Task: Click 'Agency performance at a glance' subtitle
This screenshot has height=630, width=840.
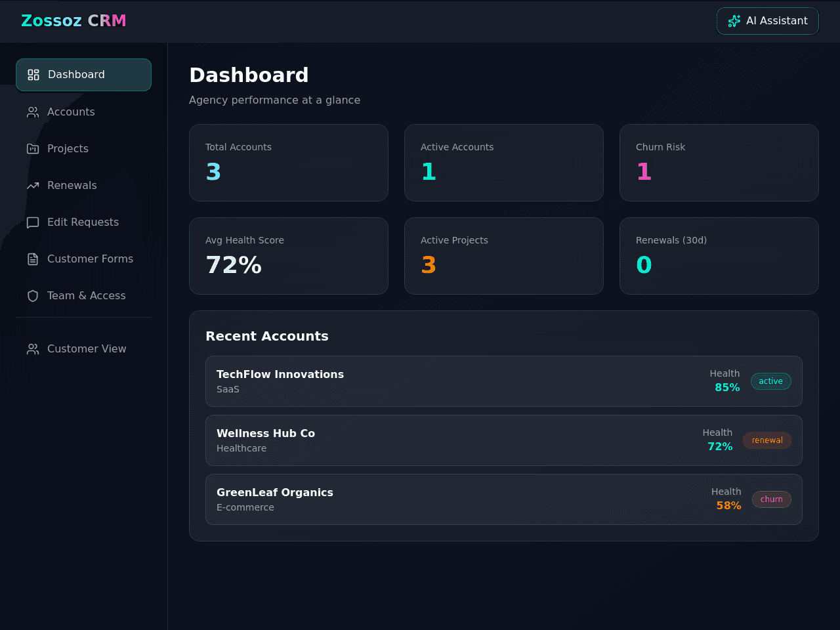Action: tap(274, 100)
